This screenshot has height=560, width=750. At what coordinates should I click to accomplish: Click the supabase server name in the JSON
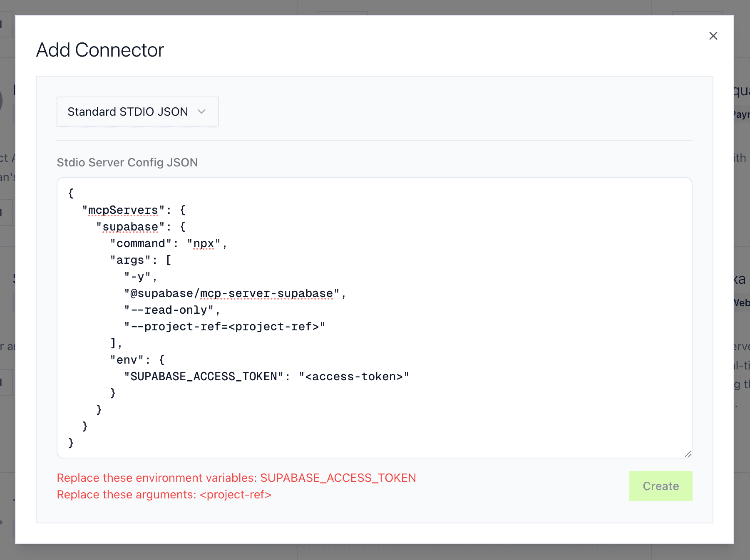pos(130,226)
